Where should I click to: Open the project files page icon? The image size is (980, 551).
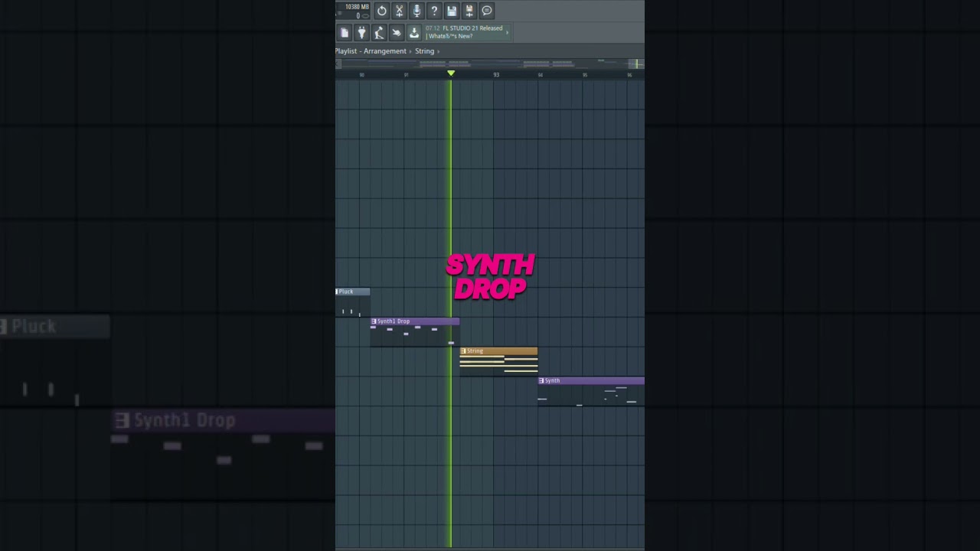click(x=345, y=32)
